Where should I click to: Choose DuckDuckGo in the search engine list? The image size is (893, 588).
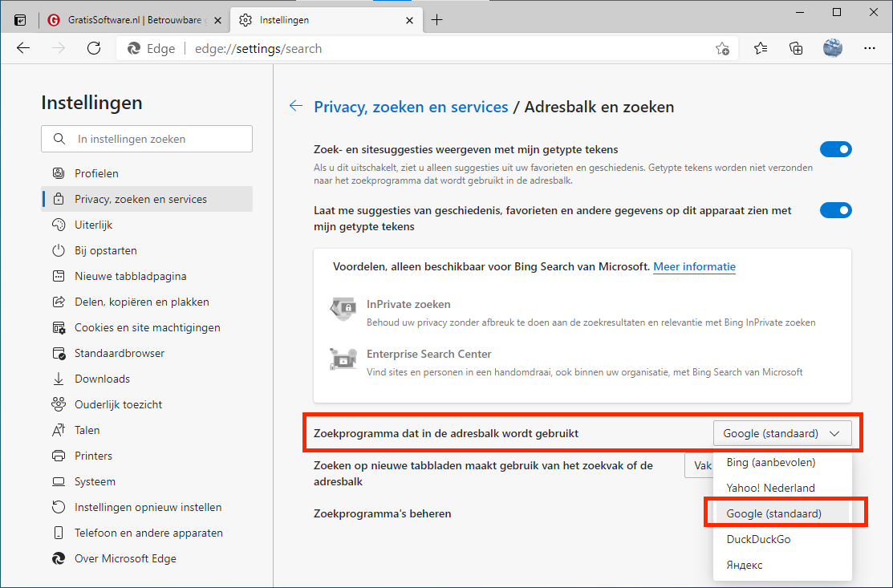pyautogui.click(x=758, y=539)
